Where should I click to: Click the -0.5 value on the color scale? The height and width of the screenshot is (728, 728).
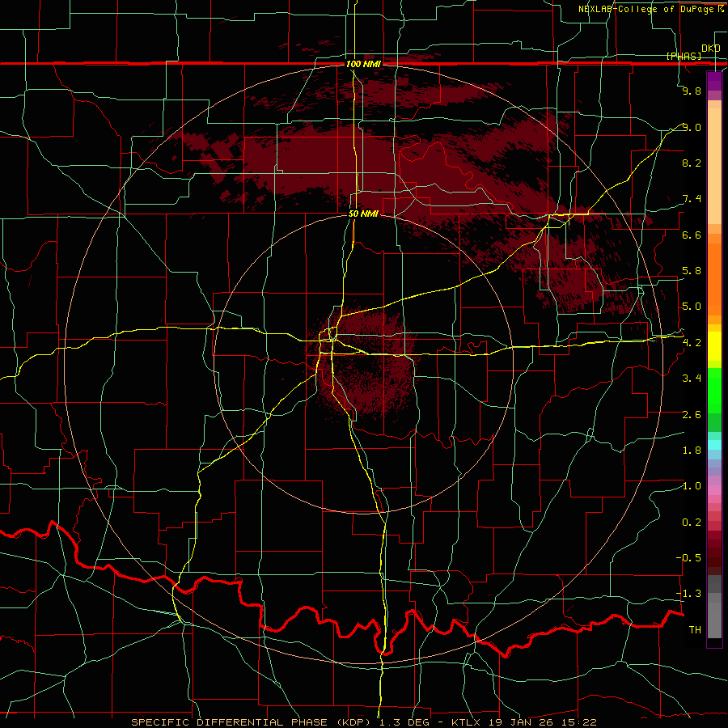pos(688,557)
